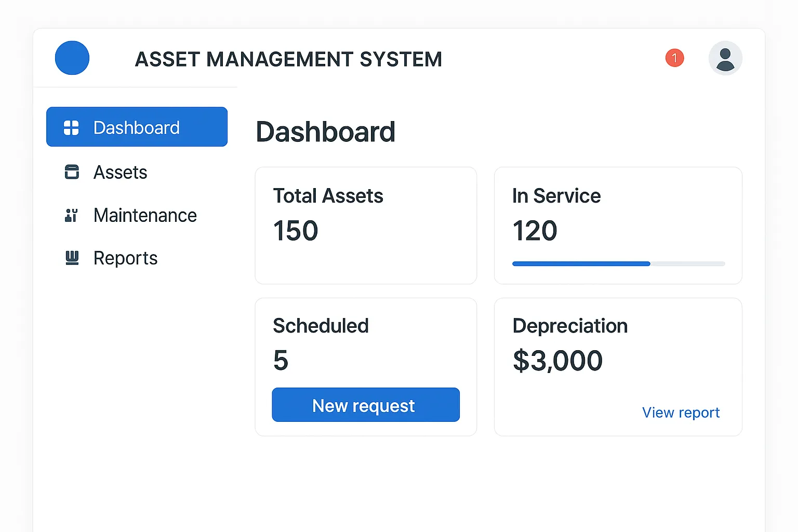Screen dimensions: 798x532
Task: Click the Dashboard grid icon in sidebar
Action: (x=71, y=128)
